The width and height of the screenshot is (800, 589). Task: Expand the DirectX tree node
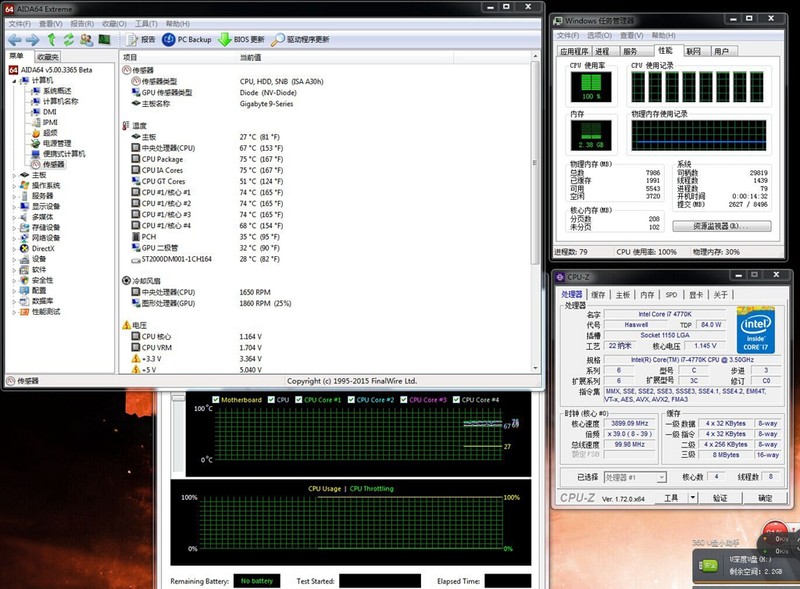13,248
